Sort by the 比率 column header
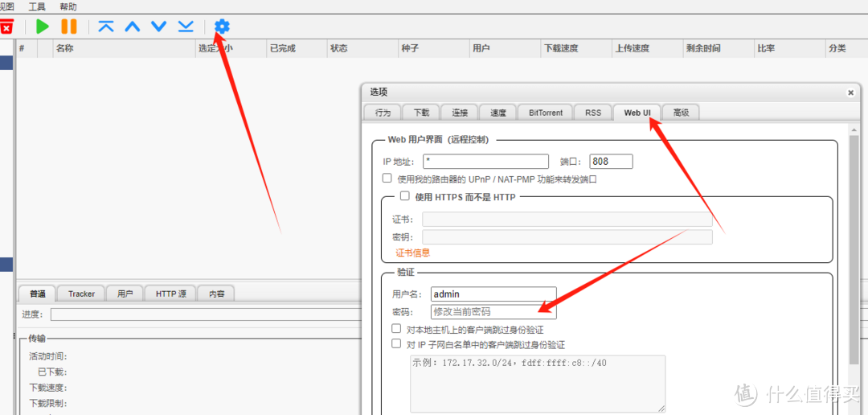 click(789, 48)
